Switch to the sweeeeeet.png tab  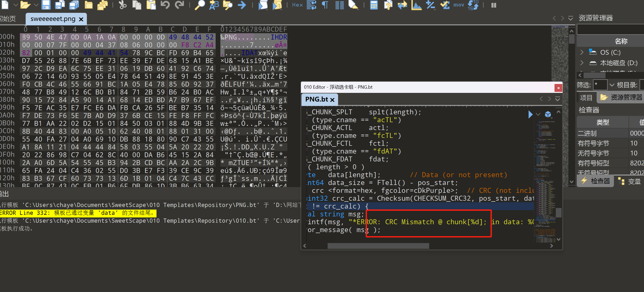tap(53, 19)
